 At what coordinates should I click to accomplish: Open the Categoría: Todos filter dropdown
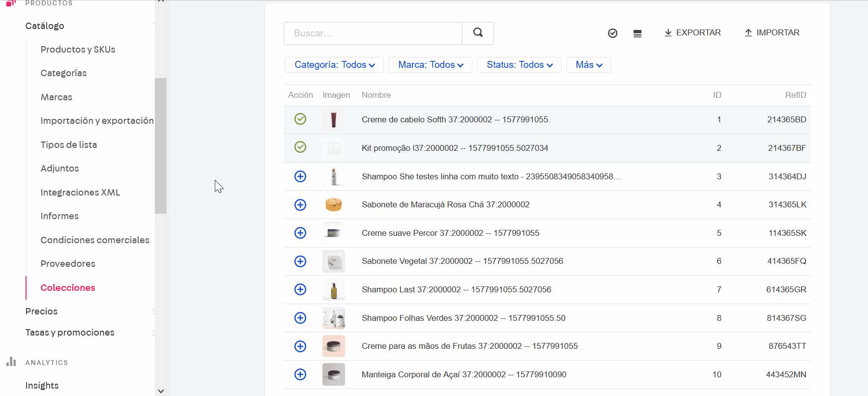pos(334,65)
